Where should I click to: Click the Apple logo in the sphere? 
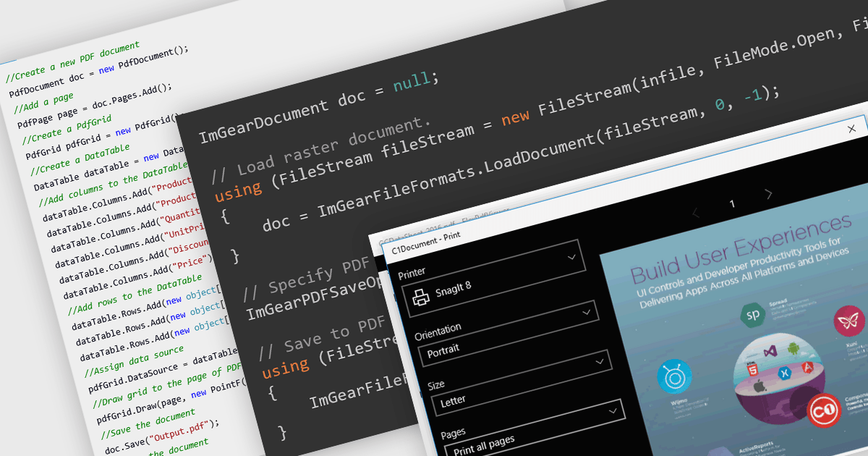click(x=760, y=387)
